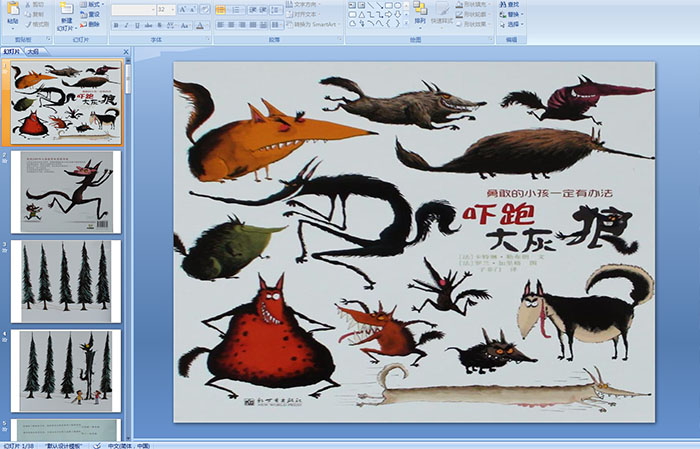Viewport: 700px width, 449px height.
Task: Toggle Align Text Right
Action: point(242,25)
